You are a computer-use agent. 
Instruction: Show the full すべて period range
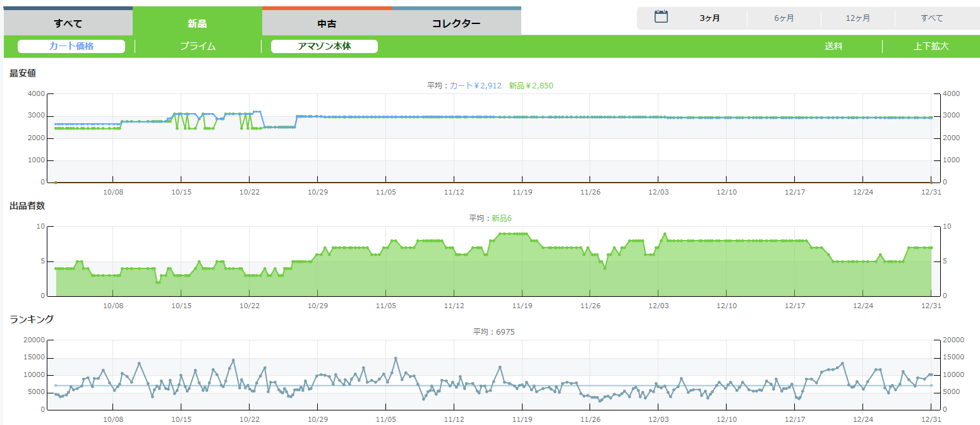coord(932,18)
